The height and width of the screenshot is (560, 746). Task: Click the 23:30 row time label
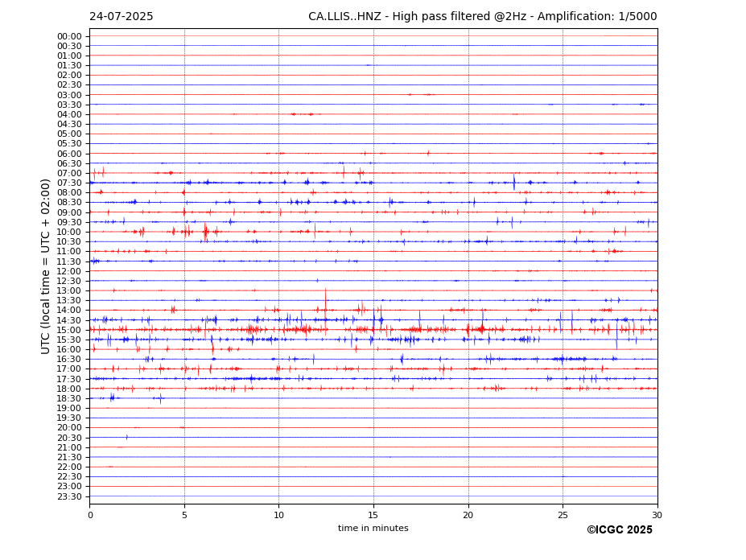pyautogui.click(x=69, y=497)
